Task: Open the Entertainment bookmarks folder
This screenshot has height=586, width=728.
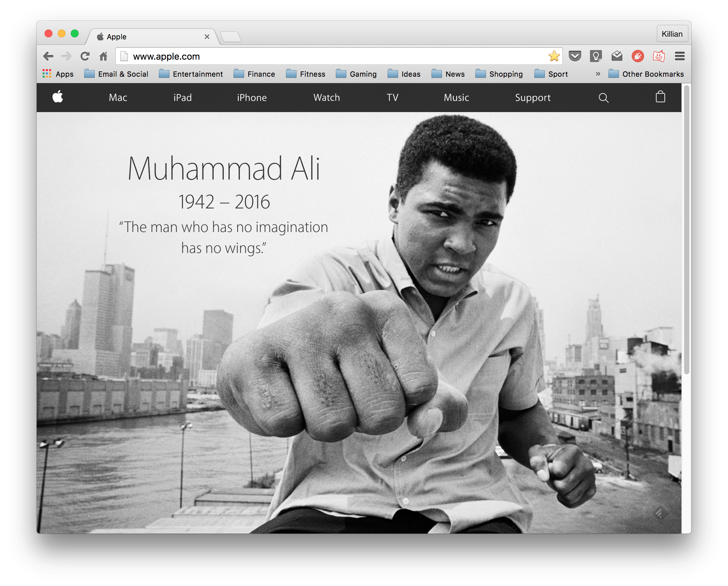Action: coord(191,74)
